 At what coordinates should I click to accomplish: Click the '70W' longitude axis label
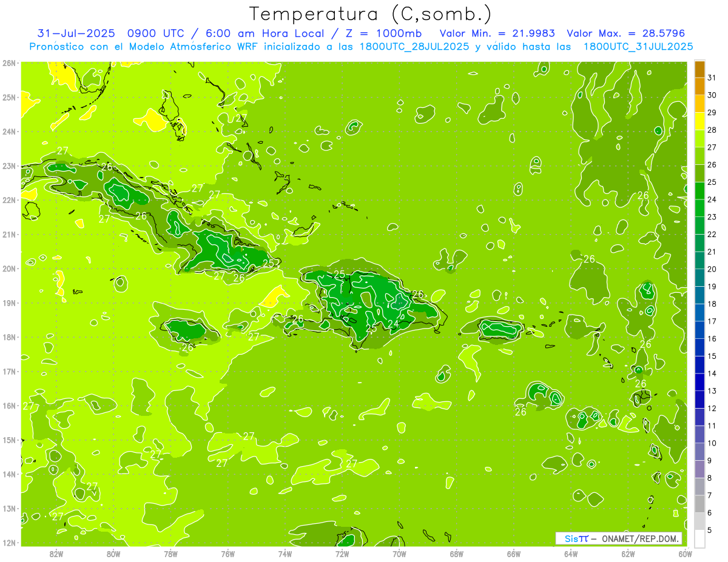point(399,554)
